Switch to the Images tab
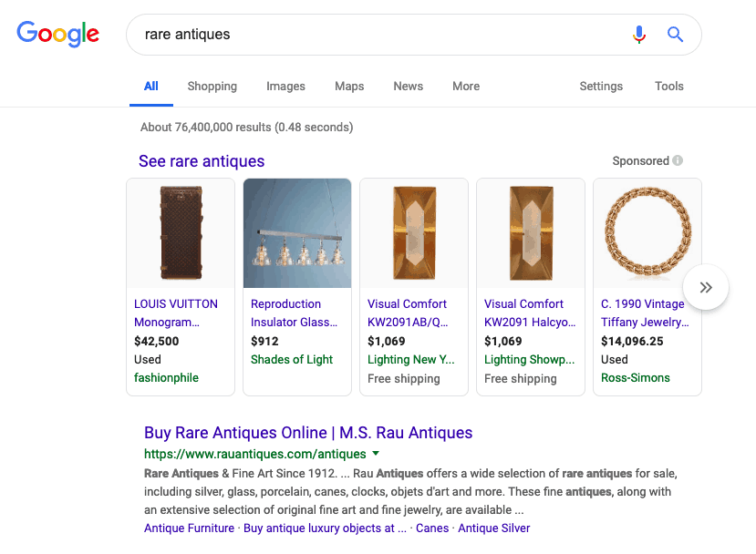 pos(285,86)
